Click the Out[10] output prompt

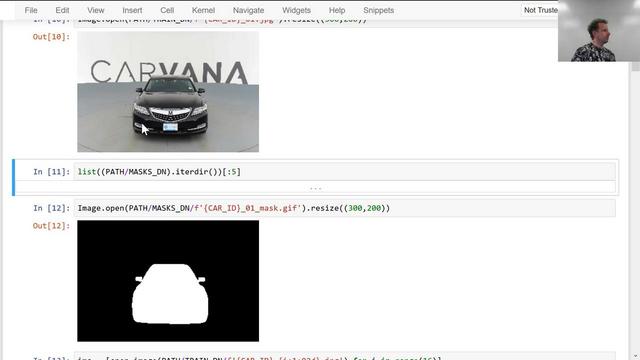click(x=51, y=37)
